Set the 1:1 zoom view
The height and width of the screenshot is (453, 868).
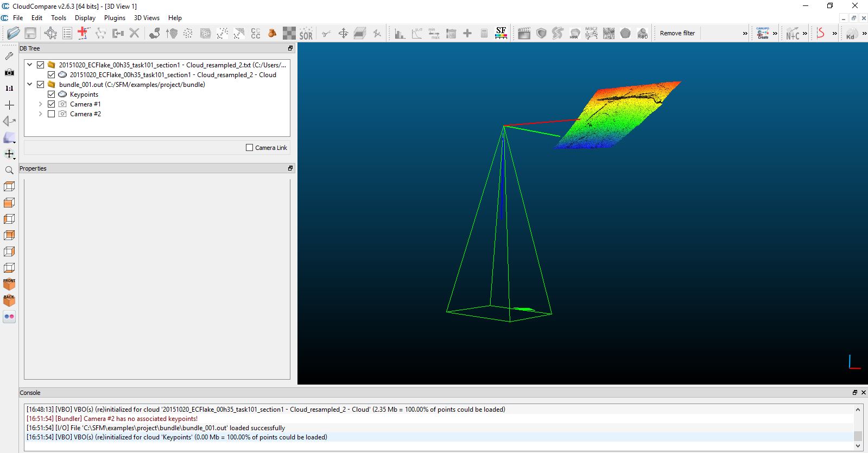9,88
